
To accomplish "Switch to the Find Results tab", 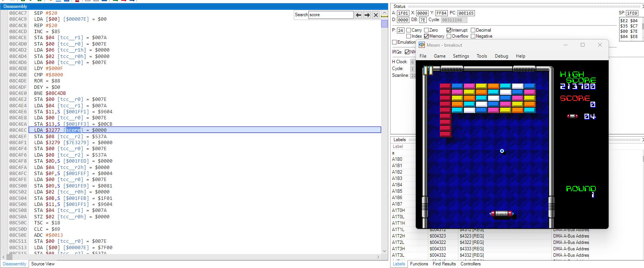I will (444, 264).
